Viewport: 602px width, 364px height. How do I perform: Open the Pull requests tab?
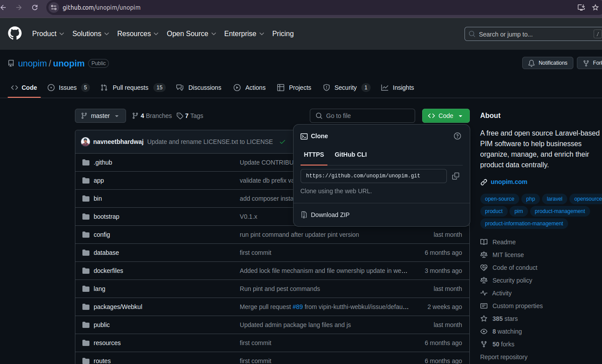[x=133, y=88]
